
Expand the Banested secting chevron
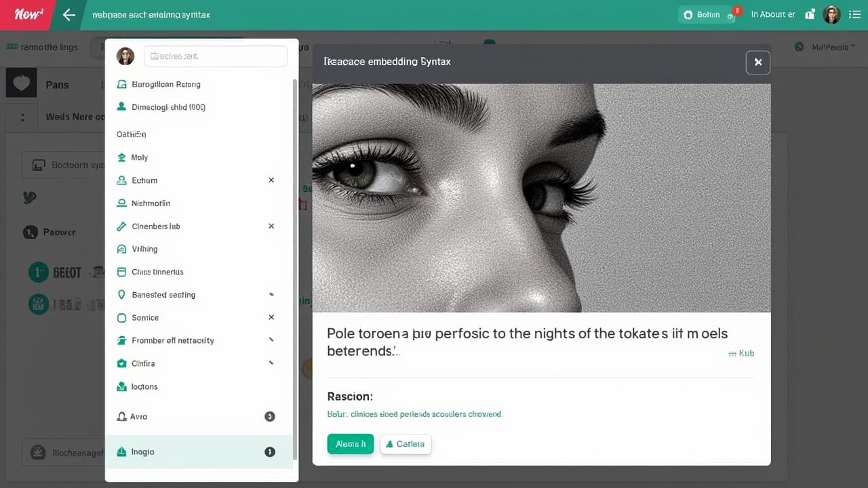(271, 295)
